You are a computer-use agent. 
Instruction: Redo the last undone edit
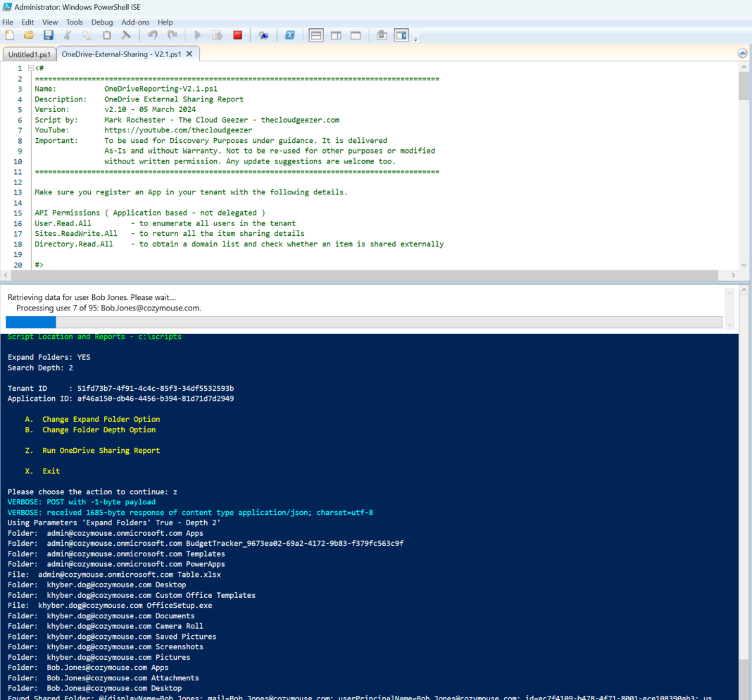click(x=173, y=35)
